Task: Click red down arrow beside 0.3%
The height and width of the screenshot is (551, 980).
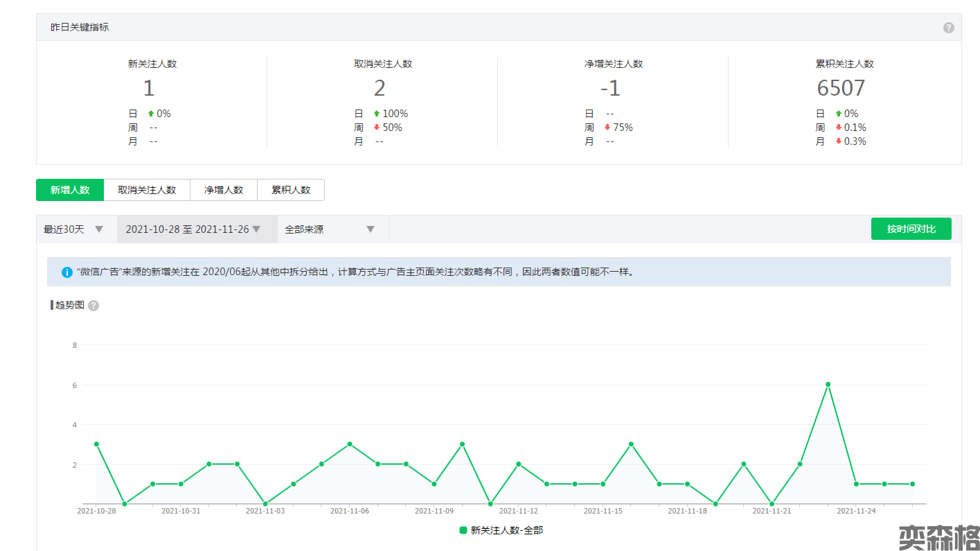Action: [838, 141]
